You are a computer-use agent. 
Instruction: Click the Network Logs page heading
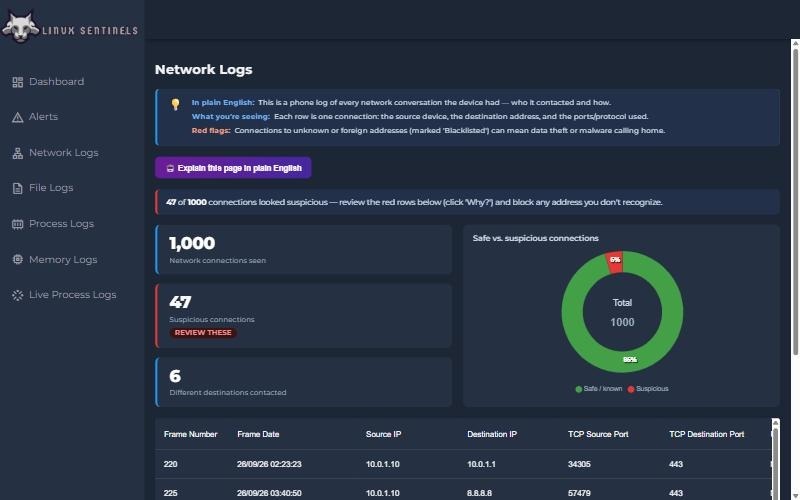pos(204,69)
